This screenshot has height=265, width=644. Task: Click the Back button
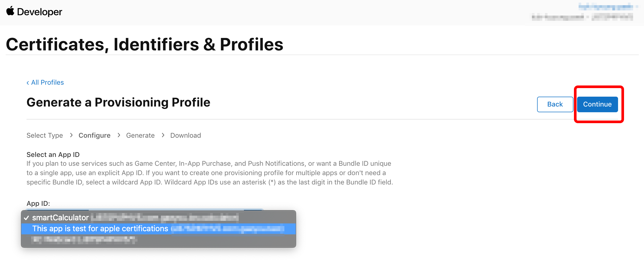pos(555,104)
